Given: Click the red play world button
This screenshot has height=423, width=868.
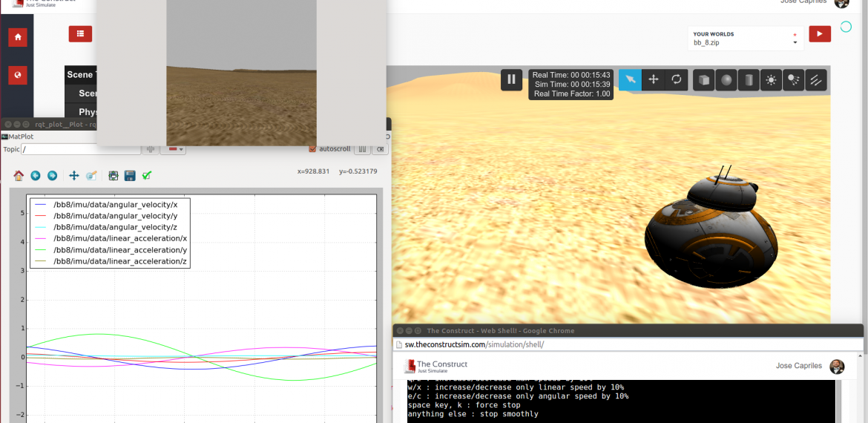Looking at the screenshot, I should click(x=820, y=34).
